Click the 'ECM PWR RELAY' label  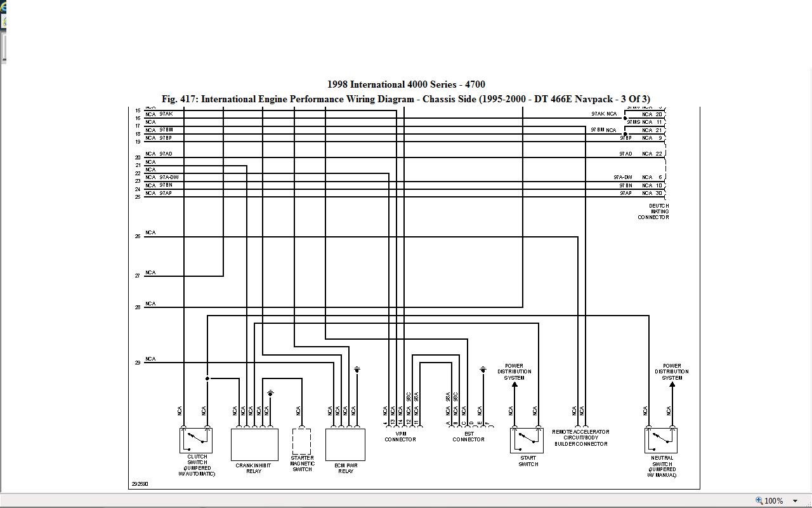(346, 468)
